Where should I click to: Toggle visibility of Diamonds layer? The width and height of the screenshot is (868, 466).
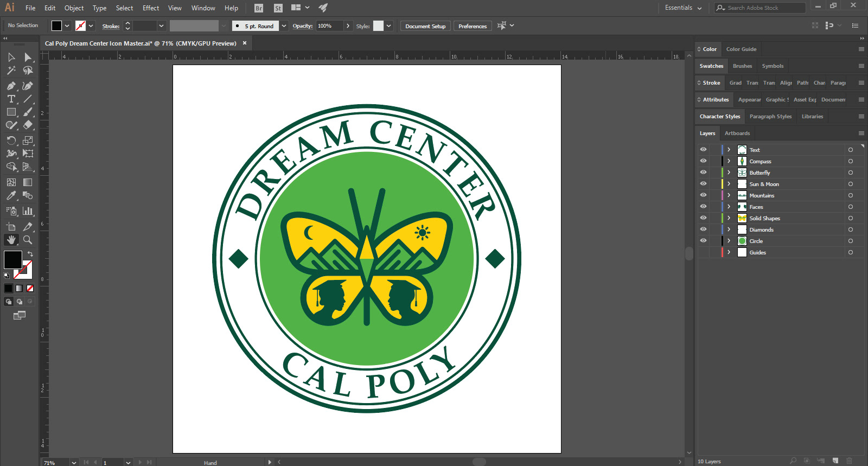coord(704,229)
